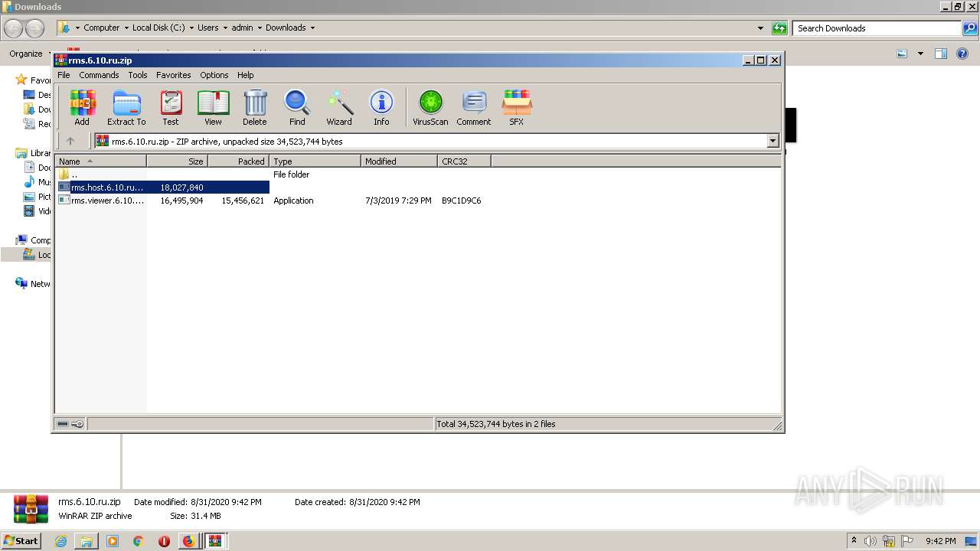Image resolution: width=980 pixels, height=551 pixels.
Task: Click 'Users' in Explorer breadcrumb
Action: pyautogui.click(x=207, y=28)
